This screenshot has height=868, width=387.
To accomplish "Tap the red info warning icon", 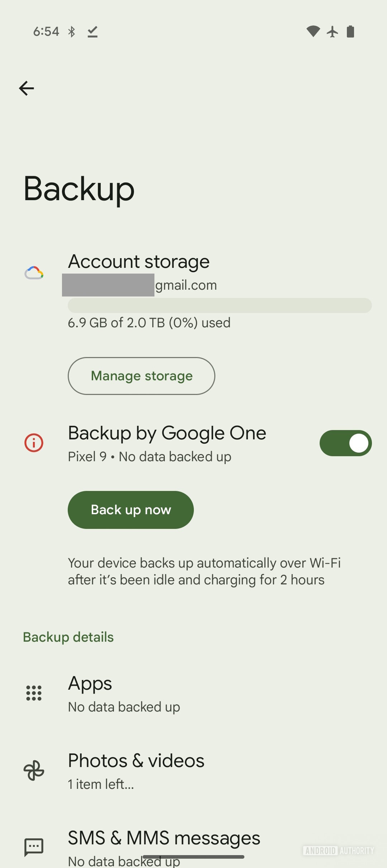I will point(34,443).
